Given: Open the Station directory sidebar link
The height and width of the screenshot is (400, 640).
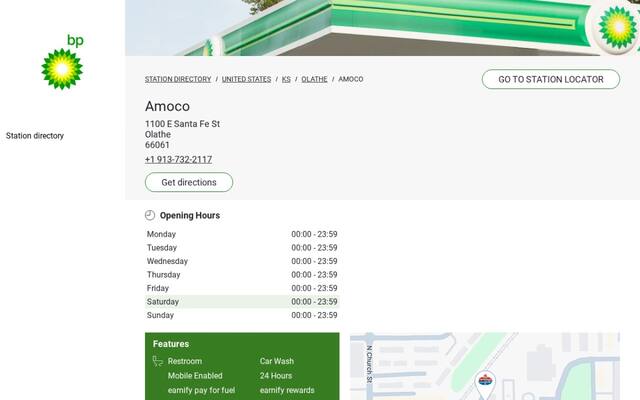Looking at the screenshot, I should 35,136.
